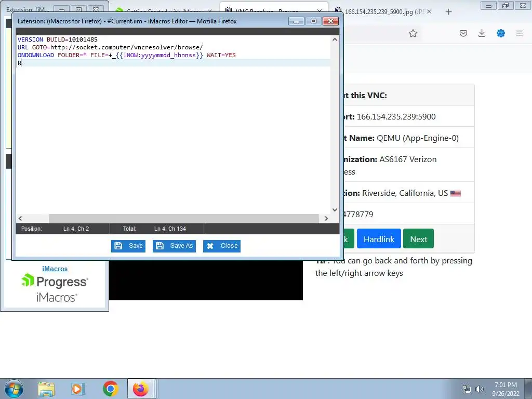This screenshot has height=399, width=532.
Task: Bookmark page with star icon
Action: pyautogui.click(x=413, y=33)
